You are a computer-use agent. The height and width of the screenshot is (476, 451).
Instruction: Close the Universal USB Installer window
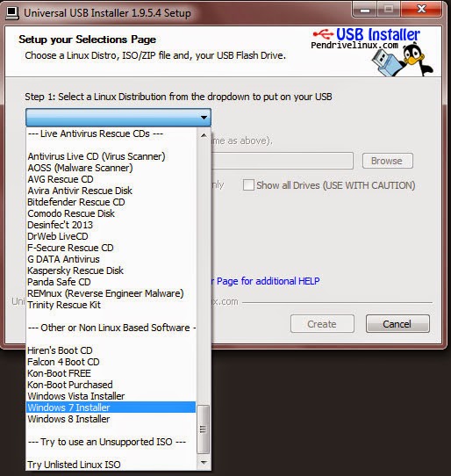[421, 9]
